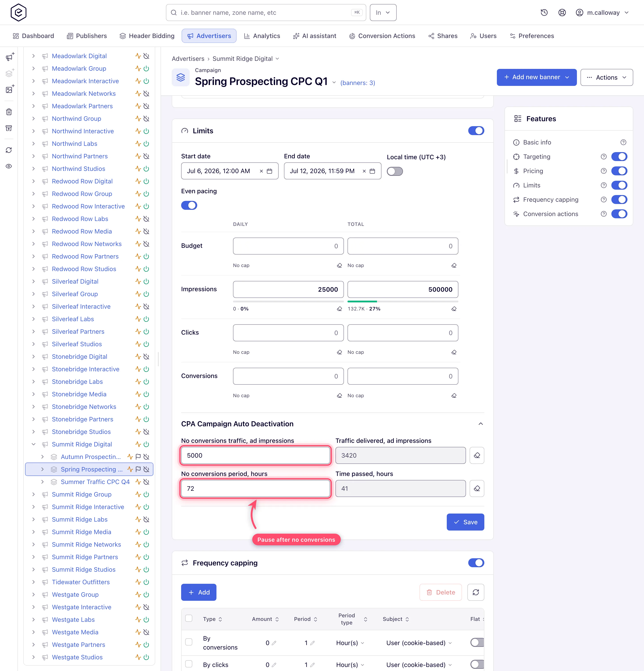Change Period type for By conversions row
The height and width of the screenshot is (671, 644).
tap(350, 643)
